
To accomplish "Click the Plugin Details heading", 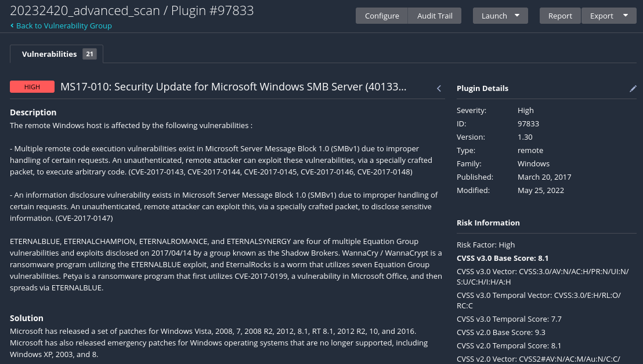I will [x=482, y=88].
